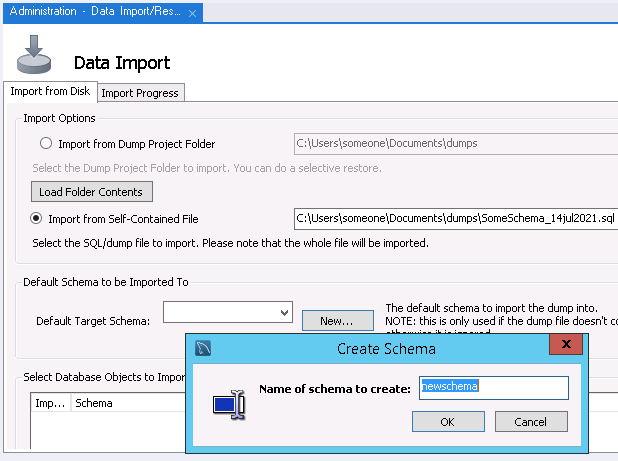Click the schema name input field
Viewport: 618px width, 461px height.
pos(494,387)
